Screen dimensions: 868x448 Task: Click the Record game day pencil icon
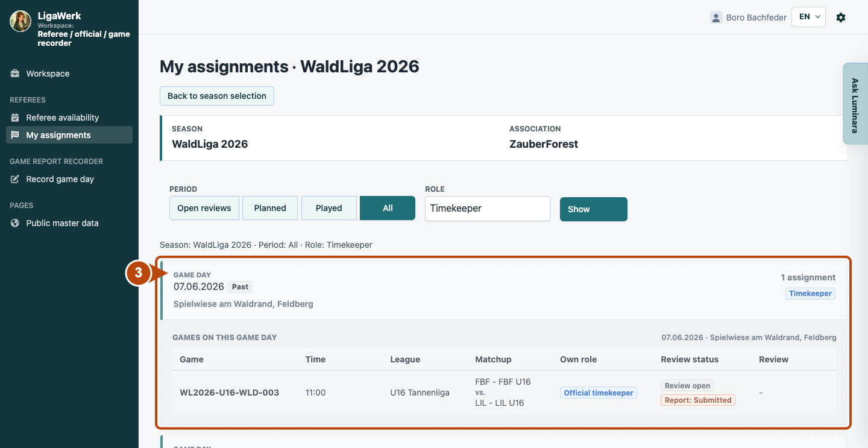point(15,179)
